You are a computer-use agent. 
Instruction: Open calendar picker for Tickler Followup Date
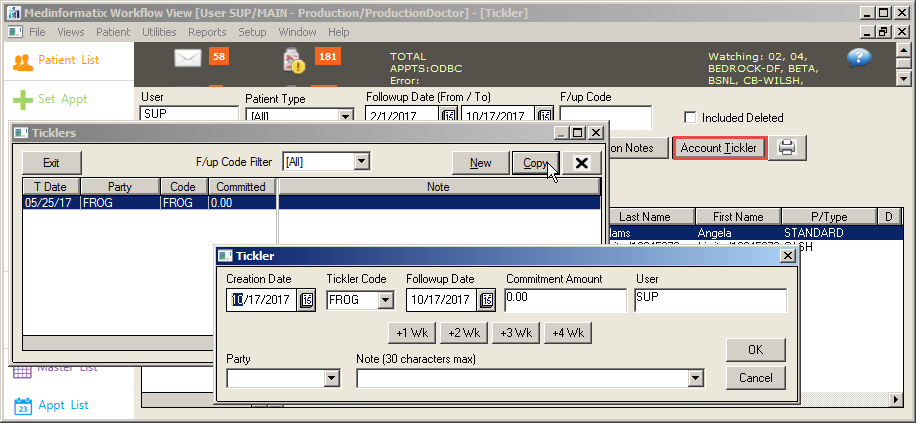pyautogui.click(x=487, y=300)
